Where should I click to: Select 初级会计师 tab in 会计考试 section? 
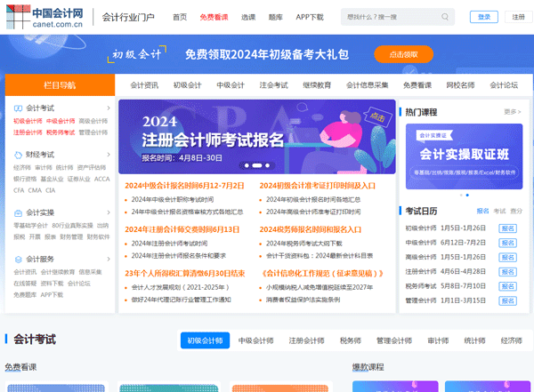coord(205,340)
